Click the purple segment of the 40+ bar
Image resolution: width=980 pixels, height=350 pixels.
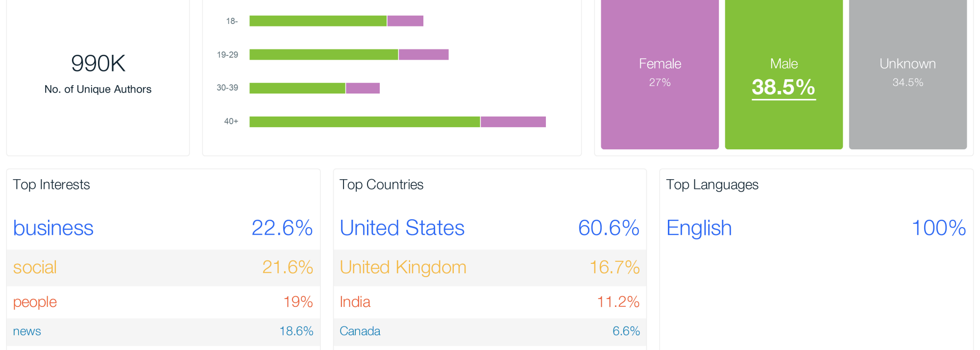coord(513,122)
